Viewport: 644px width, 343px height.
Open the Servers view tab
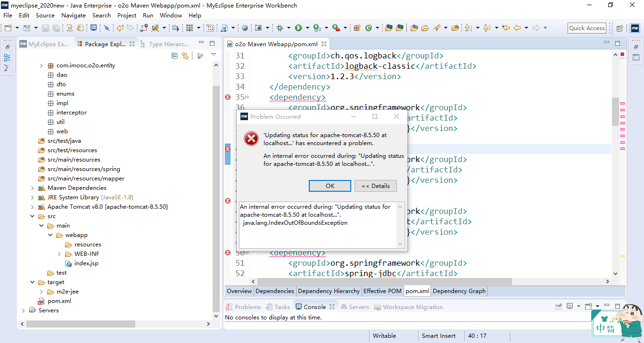pyautogui.click(x=355, y=307)
